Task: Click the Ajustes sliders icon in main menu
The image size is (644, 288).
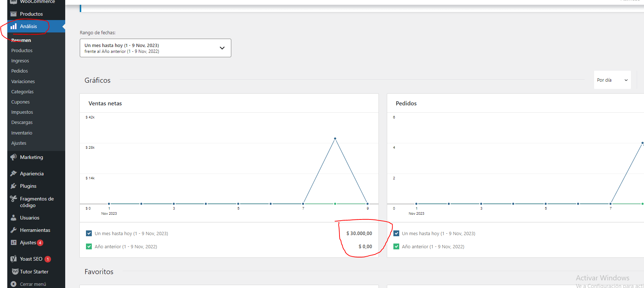Action: [13, 242]
